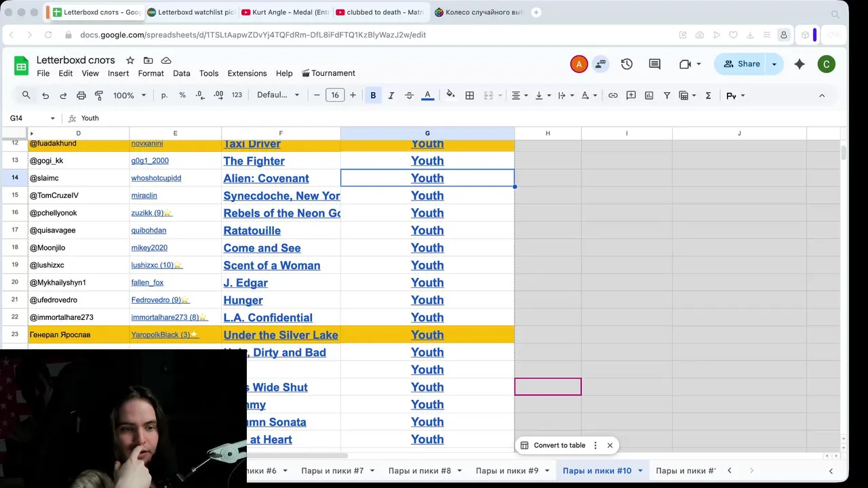Open the text wrapping dropdown

pos(566,96)
